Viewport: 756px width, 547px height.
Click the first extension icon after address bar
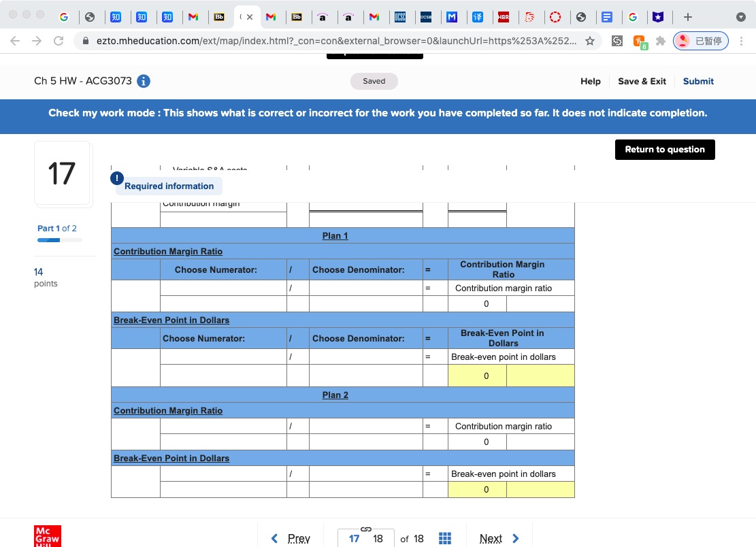tap(617, 41)
